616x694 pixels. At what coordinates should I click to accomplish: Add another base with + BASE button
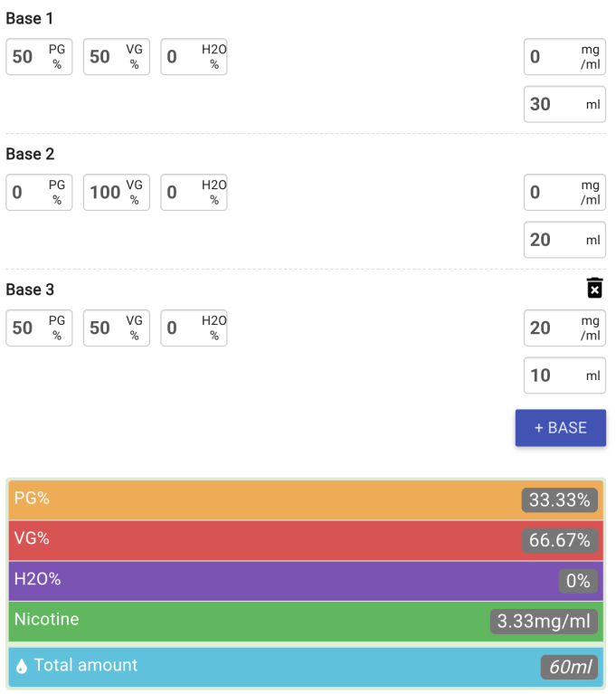click(560, 428)
